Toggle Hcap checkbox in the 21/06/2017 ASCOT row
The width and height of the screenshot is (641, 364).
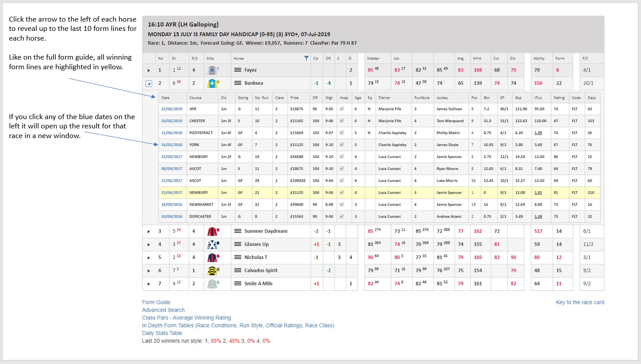click(x=341, y=180)
